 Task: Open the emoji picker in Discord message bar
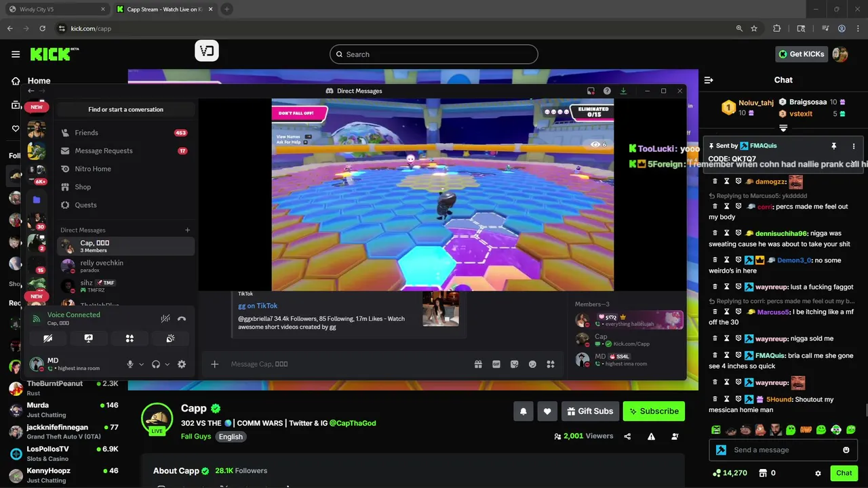click(532, 364)
